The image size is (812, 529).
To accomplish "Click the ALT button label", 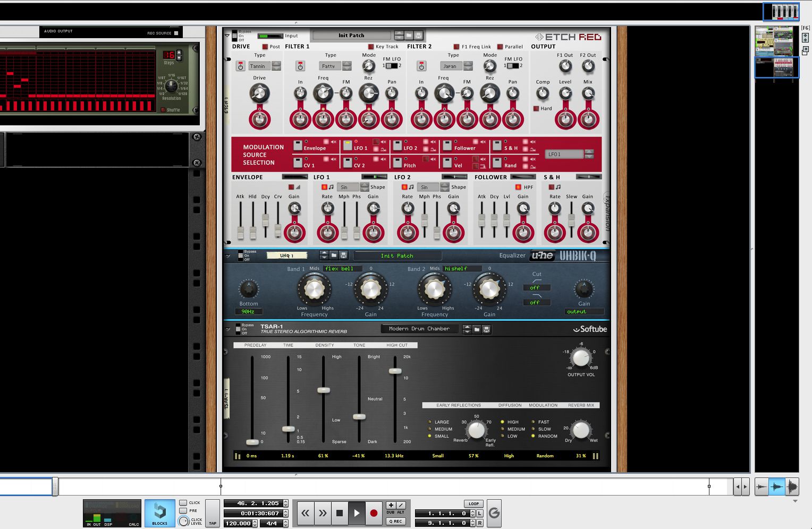I will pyautogui.click(x=401, y=513).
